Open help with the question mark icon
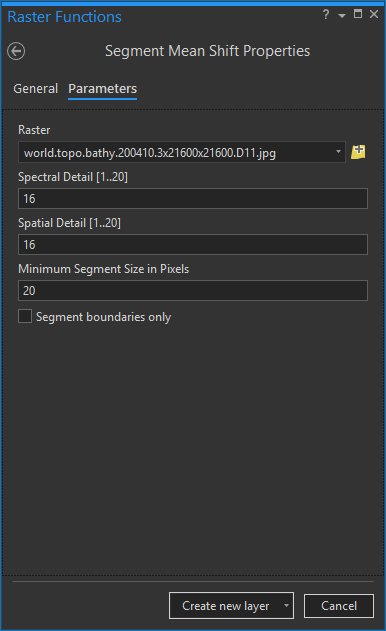This screenshot has width=386, height=631. (x=326, y=15)
